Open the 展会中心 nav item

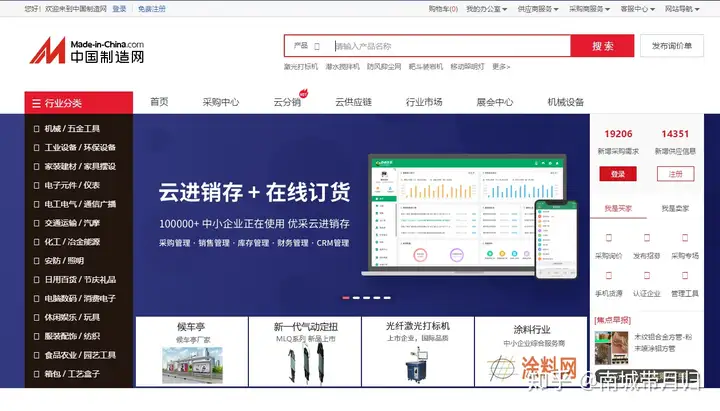(495, 102)
